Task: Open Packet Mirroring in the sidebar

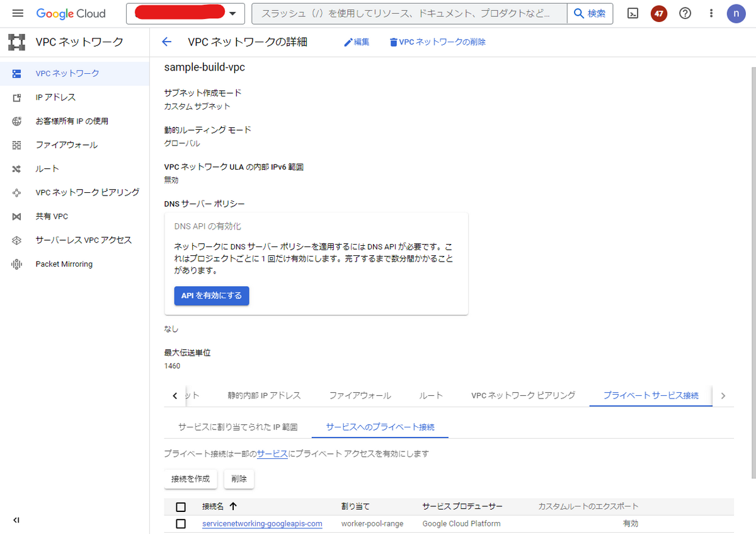Action: 74,264
